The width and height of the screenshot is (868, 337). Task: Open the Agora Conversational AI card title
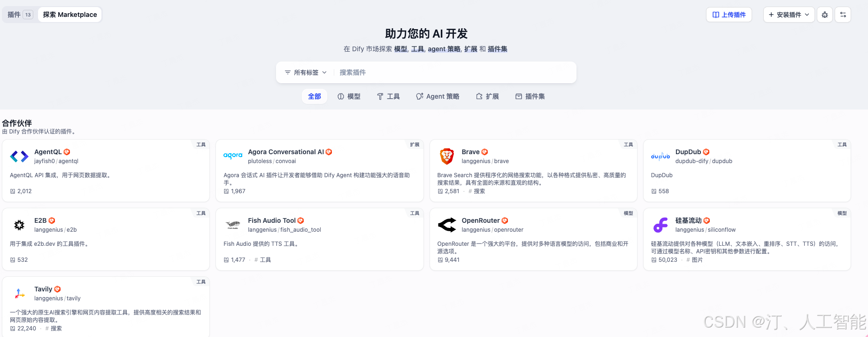click(x=286, y=152)
